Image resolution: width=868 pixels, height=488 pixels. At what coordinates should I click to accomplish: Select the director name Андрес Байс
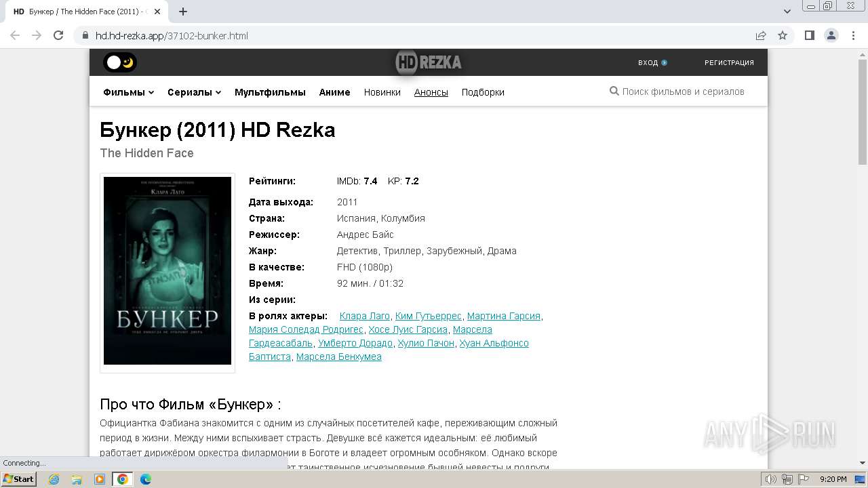(x=365, y=235)
